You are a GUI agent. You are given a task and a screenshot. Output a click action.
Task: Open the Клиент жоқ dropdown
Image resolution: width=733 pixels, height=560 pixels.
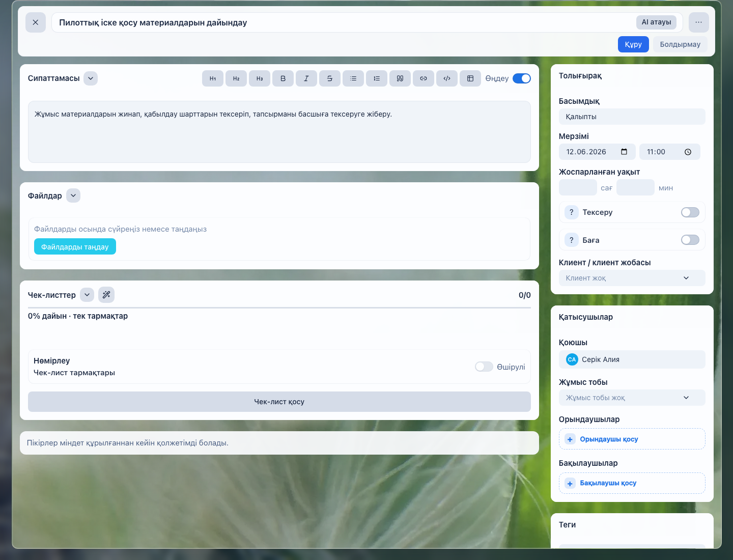click(632, 278)
